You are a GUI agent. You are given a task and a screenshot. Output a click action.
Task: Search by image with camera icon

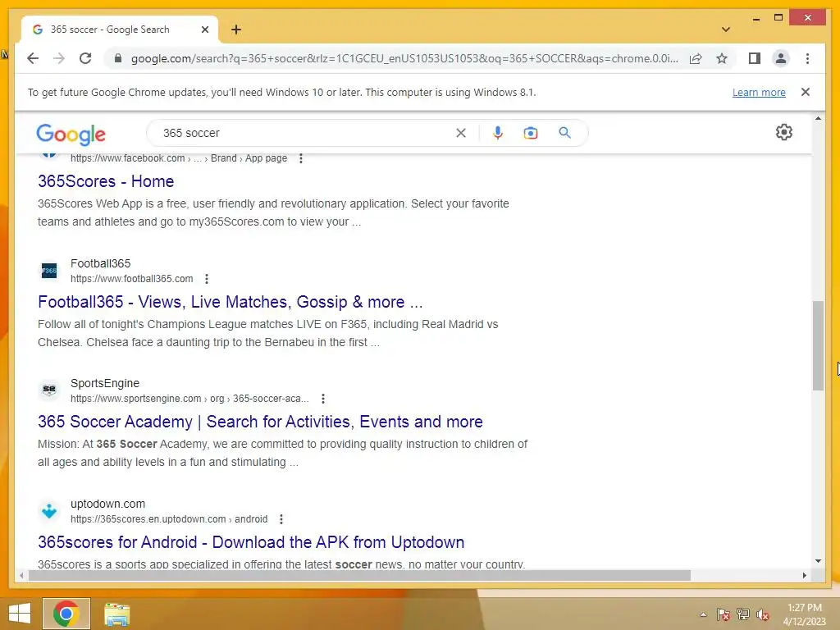coord(531,133)
